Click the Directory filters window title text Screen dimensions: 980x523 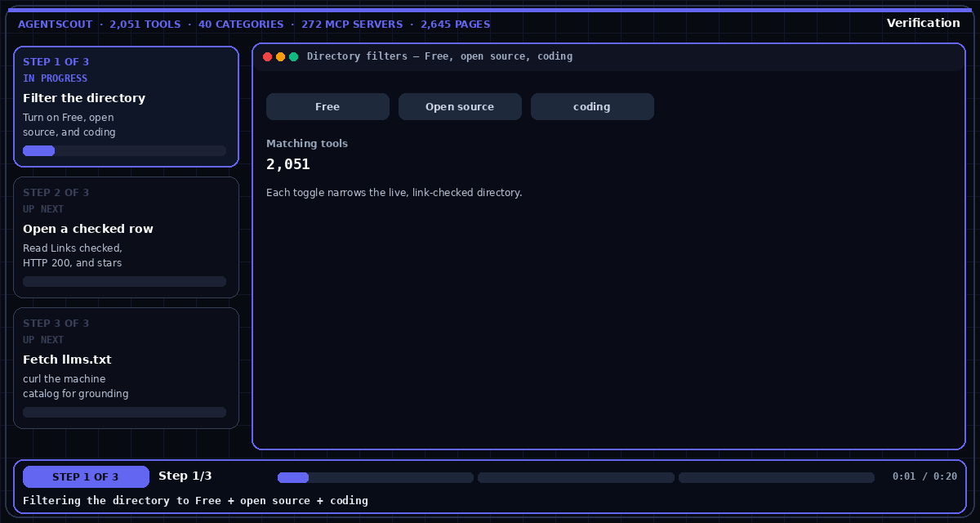point(439,56)
